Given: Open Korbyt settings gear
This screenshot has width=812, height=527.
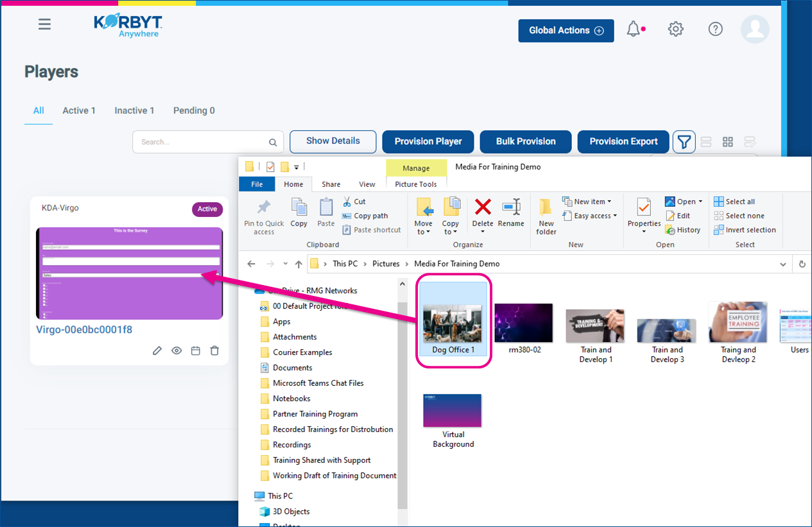Looking at the screenshot, I should pos(675,29).
